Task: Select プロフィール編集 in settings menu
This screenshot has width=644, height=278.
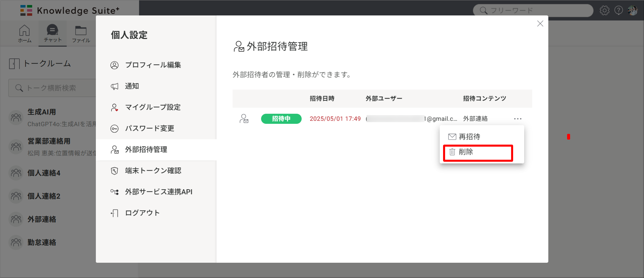Action: pos(156,65)
